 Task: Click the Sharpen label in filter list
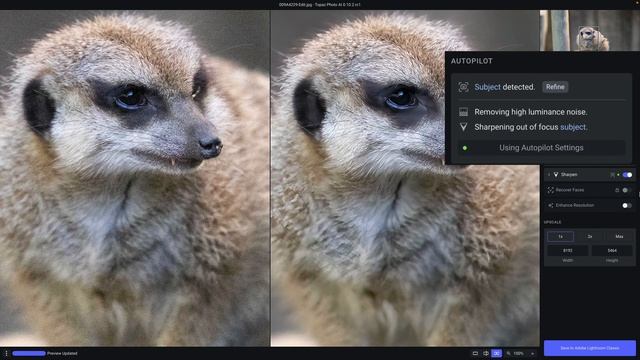coord(569,175)
